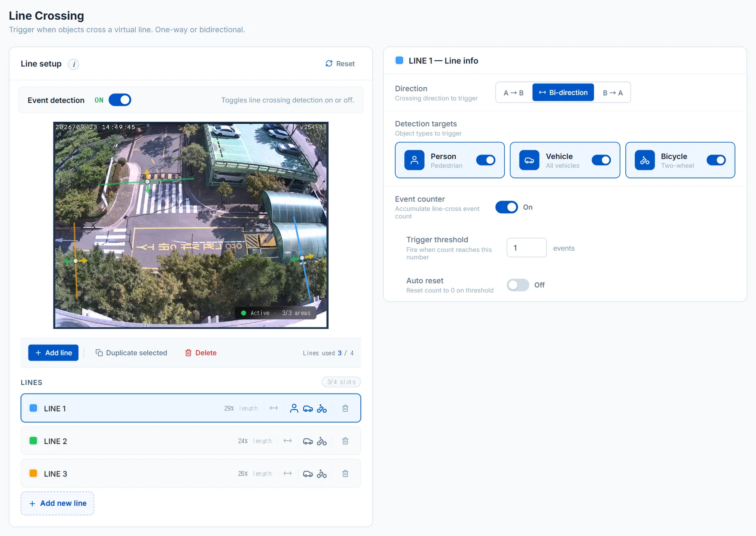Image resolution: width=756 pixels, height=536 pixels.
Task: Select Bi-direction option
Action: click(x=563, y=92)
